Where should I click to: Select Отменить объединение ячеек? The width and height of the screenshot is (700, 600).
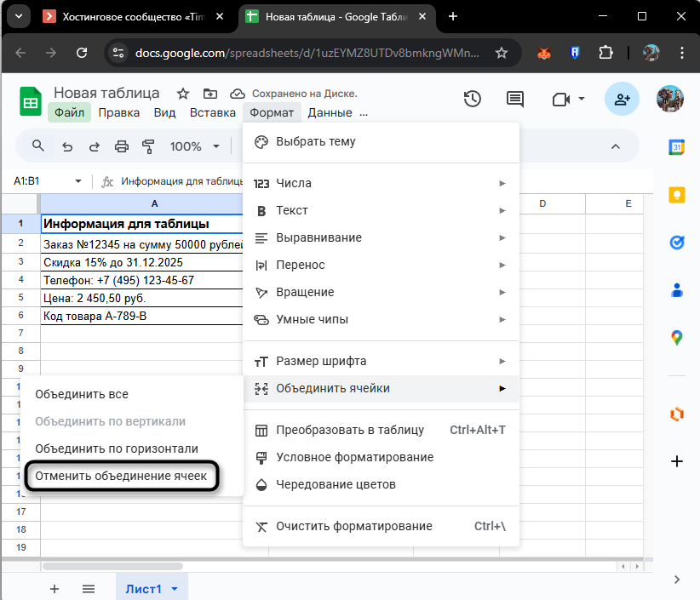121,477
